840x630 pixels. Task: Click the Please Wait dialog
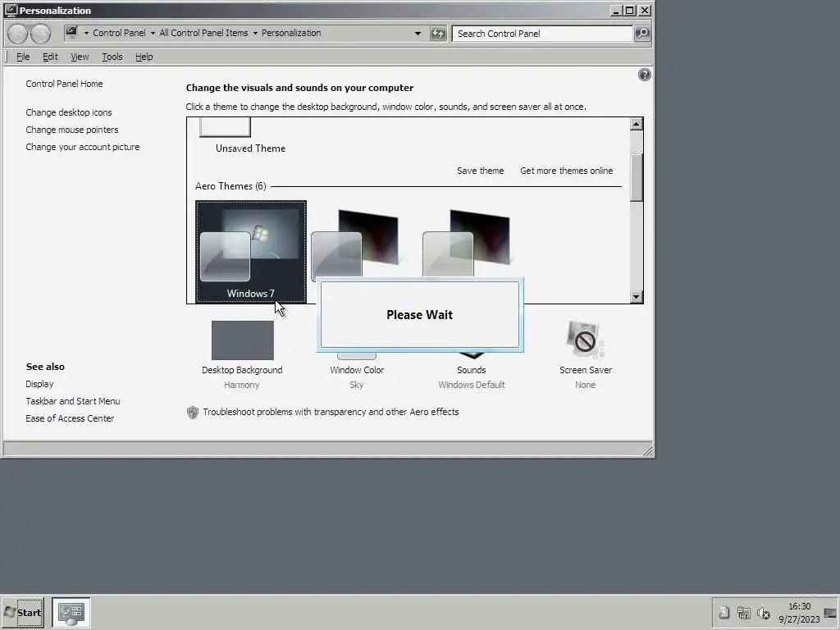click(x=419, y=314)
